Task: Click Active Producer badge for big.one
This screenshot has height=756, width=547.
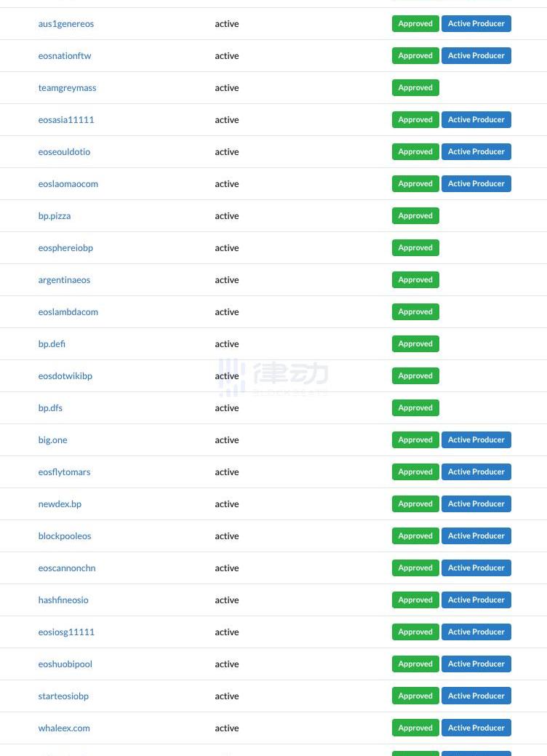Action: point(476,439)
